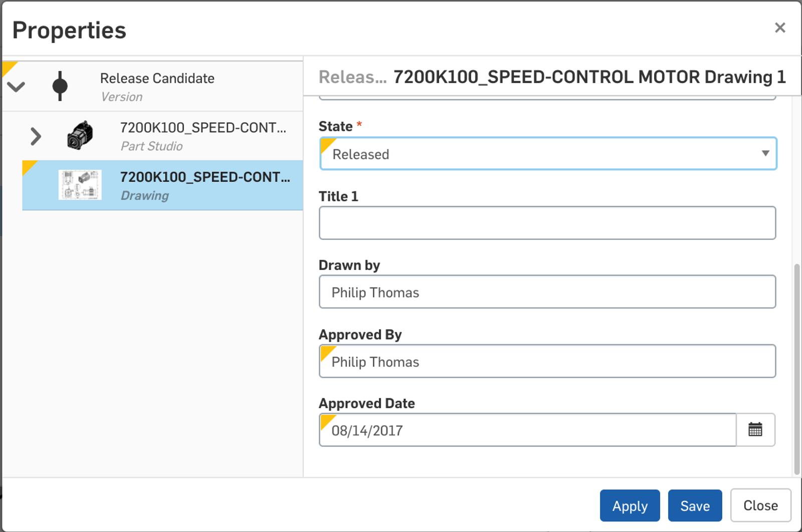Click the Approved Date text field
This screenshot has width=802, height=532.
(x=527, y=430)
